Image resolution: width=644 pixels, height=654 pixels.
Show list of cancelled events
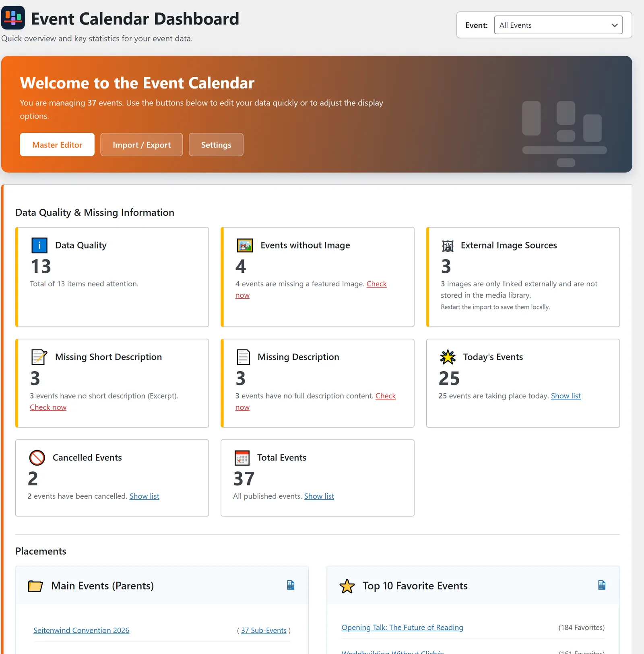(x=144, y=496)
